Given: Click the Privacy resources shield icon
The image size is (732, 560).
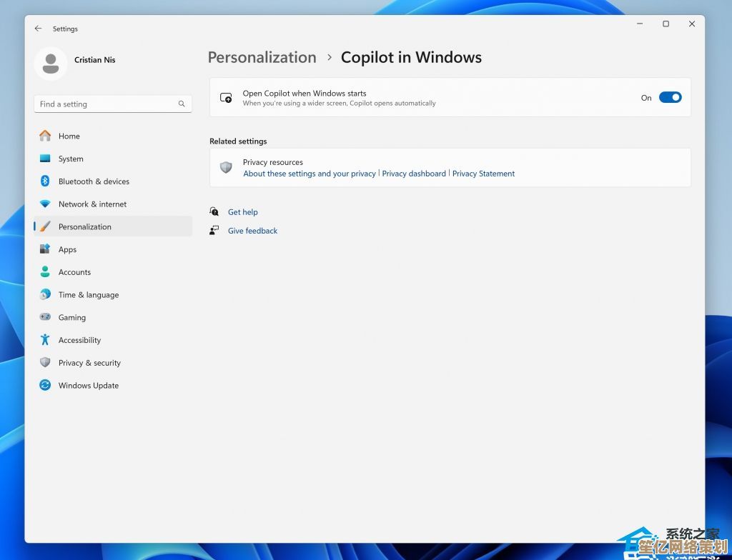Looking at the screenshot, I should click(x=226, y=168).
